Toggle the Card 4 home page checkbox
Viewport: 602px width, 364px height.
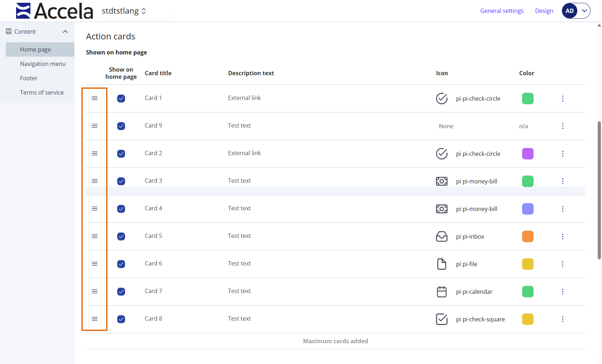pyautogui.click(x=121, y=209)
